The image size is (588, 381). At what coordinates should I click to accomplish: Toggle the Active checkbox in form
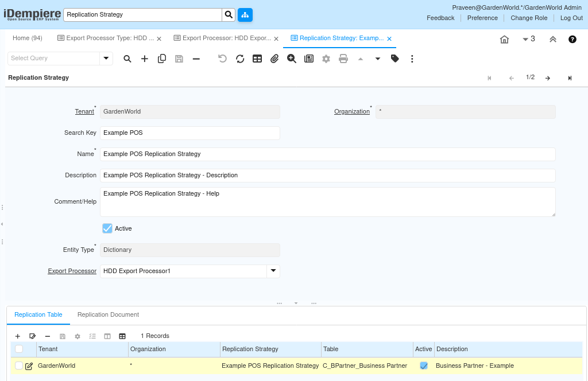[107, 228]
